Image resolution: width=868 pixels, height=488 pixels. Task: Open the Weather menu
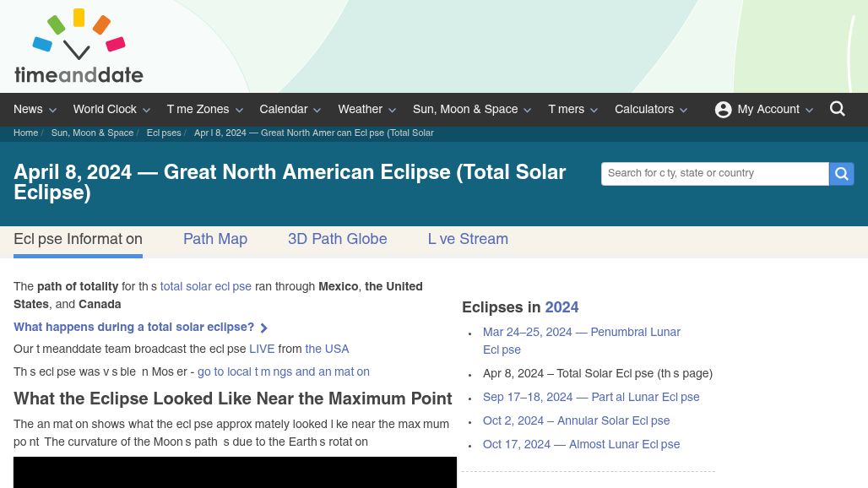tap(361, 110)
